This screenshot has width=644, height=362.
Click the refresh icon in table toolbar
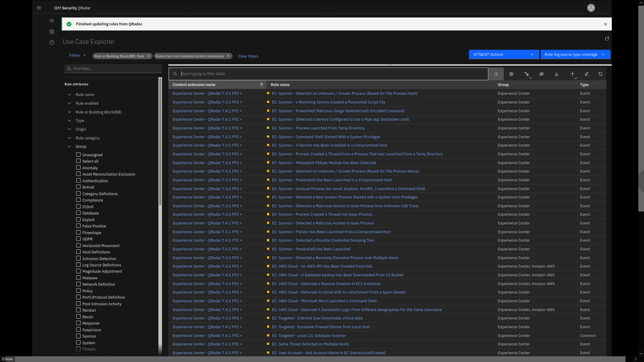[x=600, y=74]
